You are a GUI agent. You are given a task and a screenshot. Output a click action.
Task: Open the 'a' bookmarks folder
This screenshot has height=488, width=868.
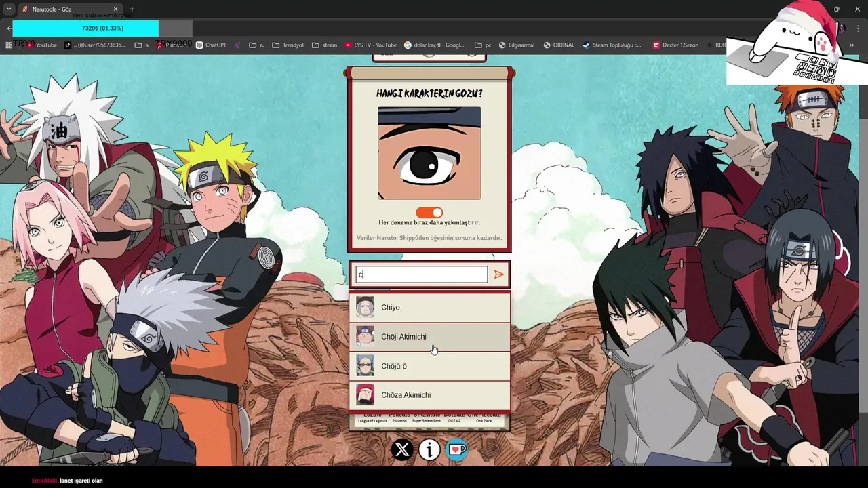click(x=142, y=45)
